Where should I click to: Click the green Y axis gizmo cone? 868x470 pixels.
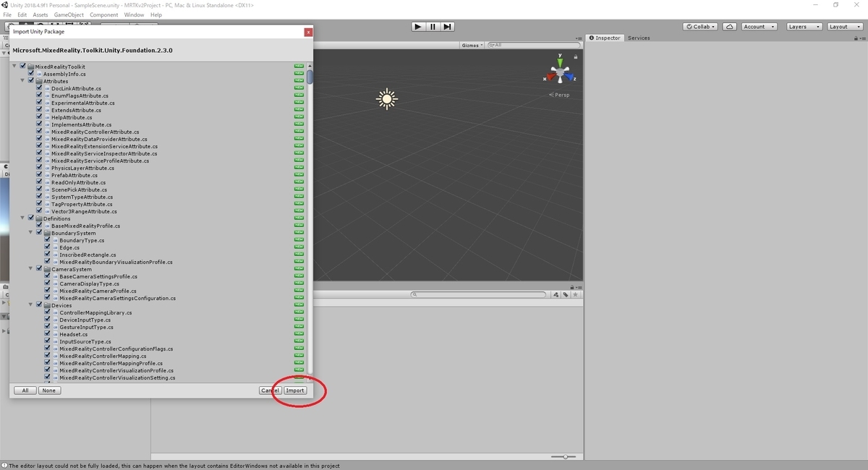(560, 61)
